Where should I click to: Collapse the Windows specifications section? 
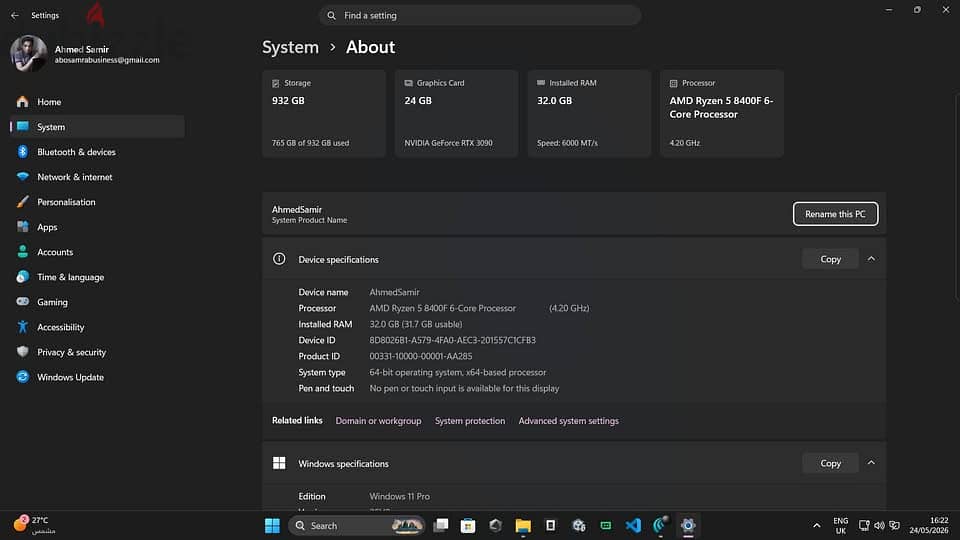[871, 463]
